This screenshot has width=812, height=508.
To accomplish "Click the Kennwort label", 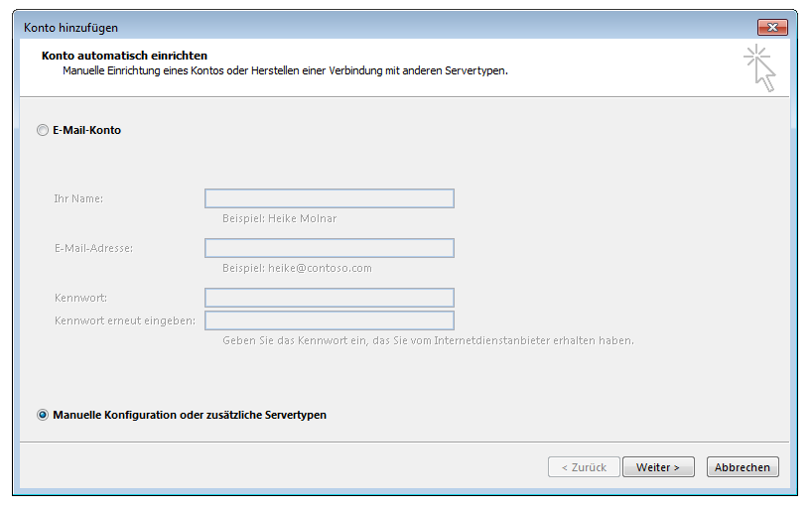I will (81, 298).
